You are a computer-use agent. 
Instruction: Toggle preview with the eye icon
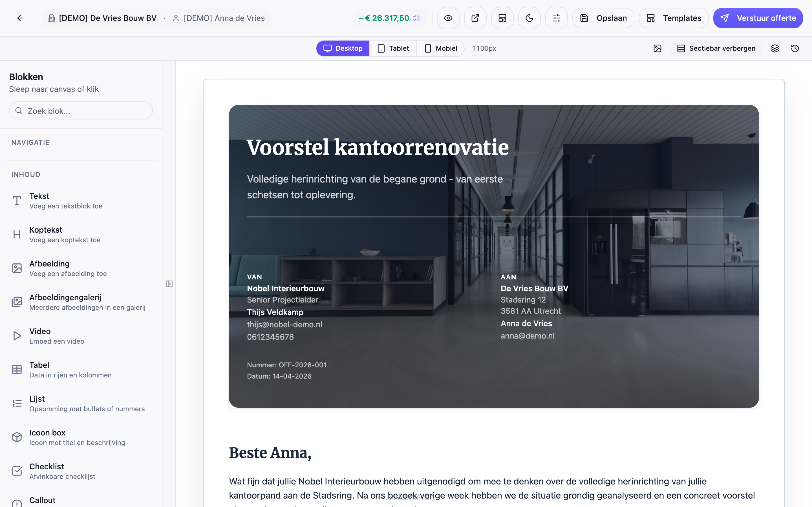(448, 18)
